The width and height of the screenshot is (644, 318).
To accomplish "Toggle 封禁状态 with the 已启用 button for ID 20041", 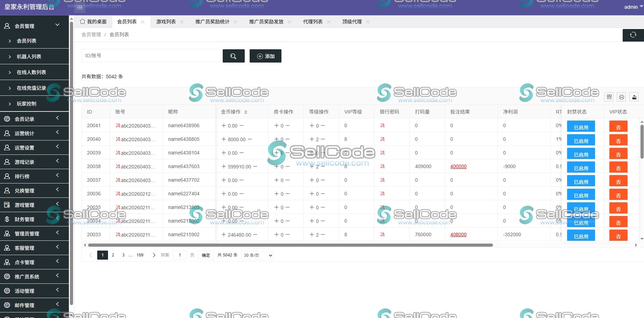I will (x=581, y=127).
